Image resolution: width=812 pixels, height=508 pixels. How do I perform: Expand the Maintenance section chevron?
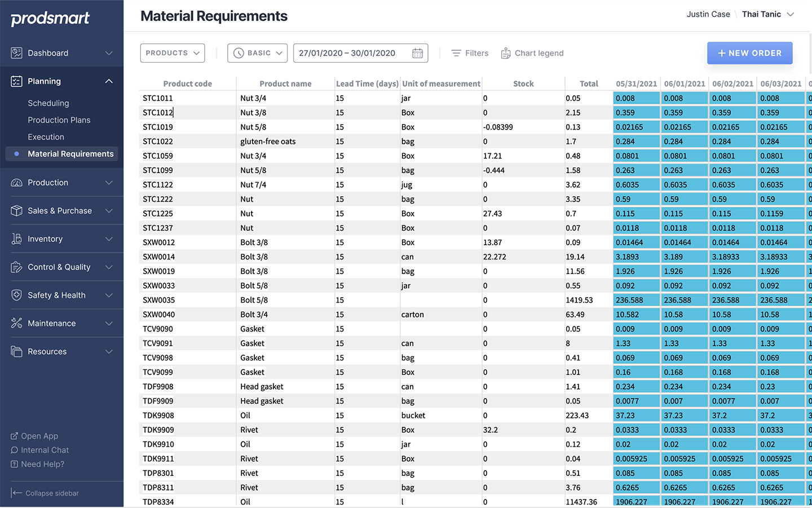[109, 324]
